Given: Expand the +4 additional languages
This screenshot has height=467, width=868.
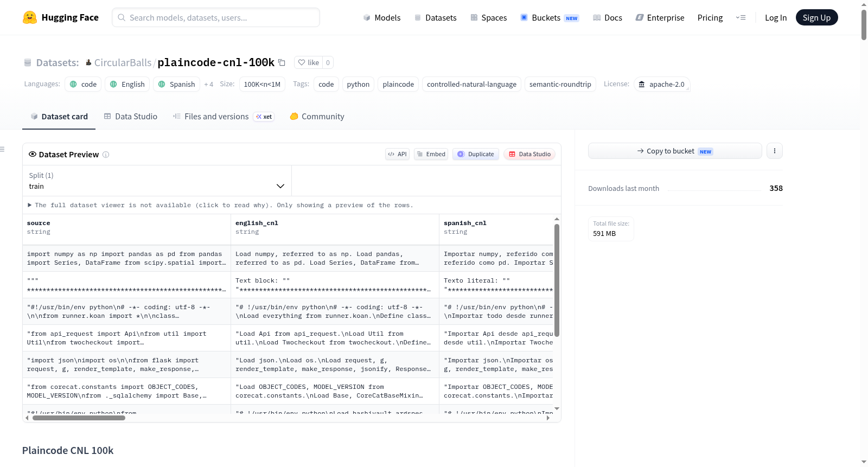Looking at the screenshot, I should 209,85.
